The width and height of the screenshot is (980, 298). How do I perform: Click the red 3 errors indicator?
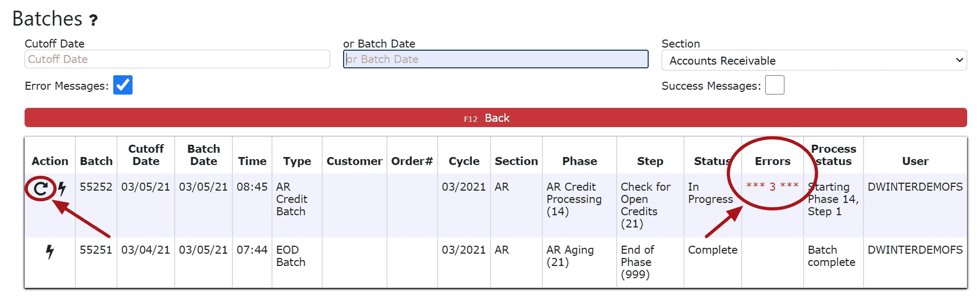click(772, 186)
